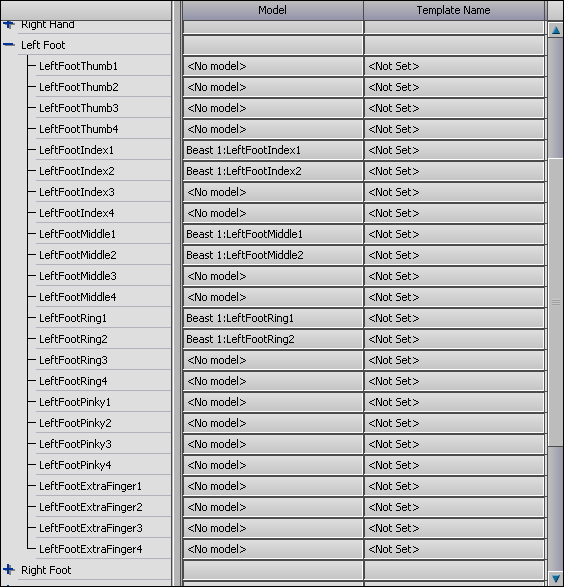
Task: Select the LeftFootIndex3 tree item
Action: click(77, 192)
